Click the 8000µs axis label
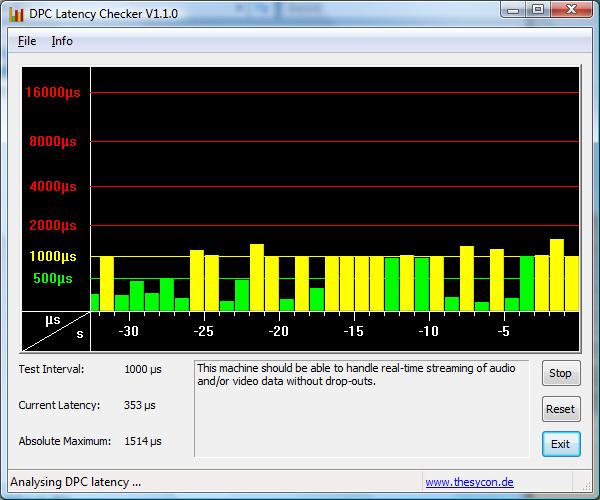This screenshot has width=600, height=500. [53, 141]
